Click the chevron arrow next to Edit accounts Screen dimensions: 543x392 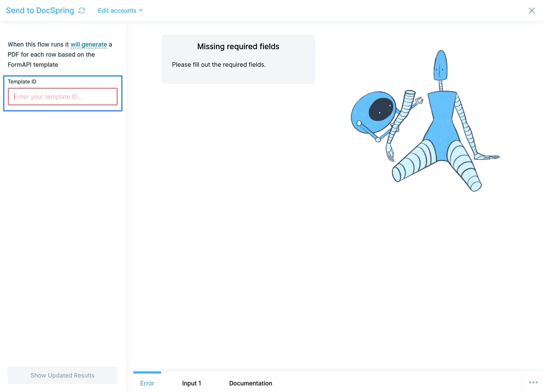[141, 10]
